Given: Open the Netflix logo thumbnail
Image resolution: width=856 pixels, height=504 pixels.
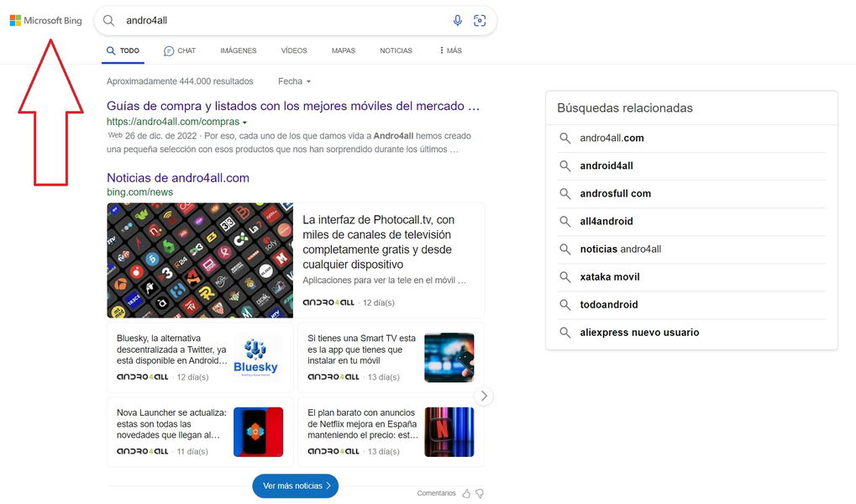Looking at the screenshot, I should (x=449, y=432).
